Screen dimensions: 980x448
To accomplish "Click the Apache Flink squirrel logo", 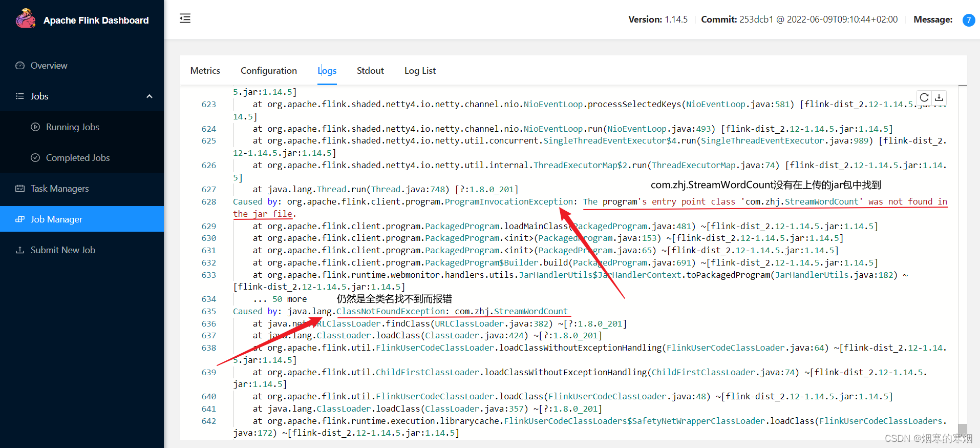I will click(x=26, y=19).
